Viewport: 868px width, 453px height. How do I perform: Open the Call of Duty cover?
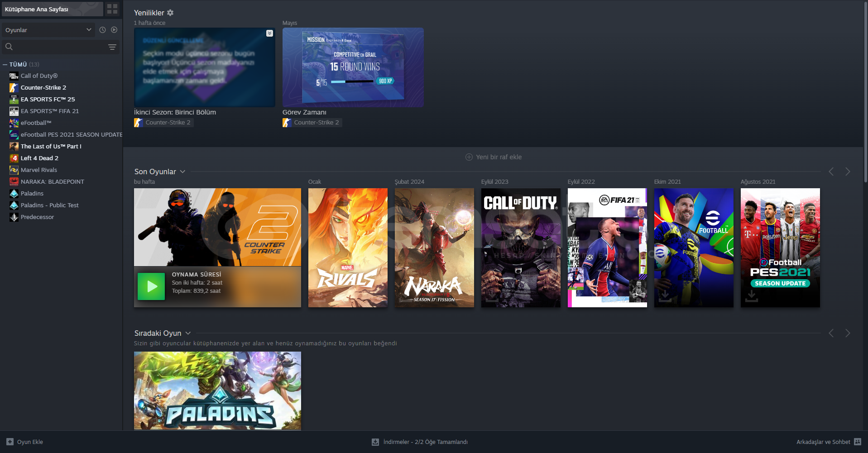(x=521, y=248)
